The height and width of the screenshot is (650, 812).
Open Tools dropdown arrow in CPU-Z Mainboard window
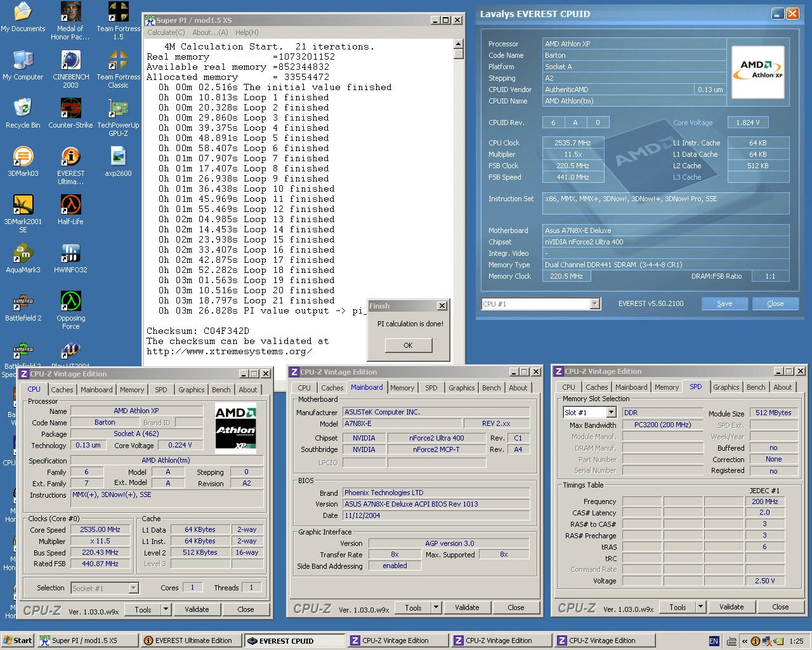(x=436, y=607)
